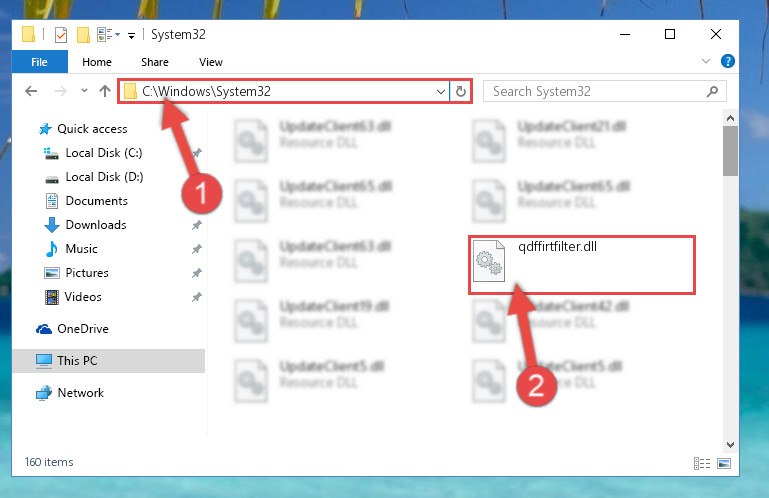Go up one folder level arrow
Viewport: 769px width, 498px height.
[x=105, y=91]
